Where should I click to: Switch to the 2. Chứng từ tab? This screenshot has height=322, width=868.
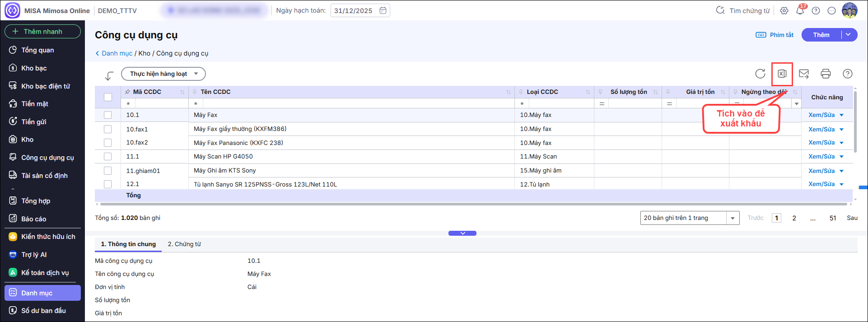[x=184, y=244]
